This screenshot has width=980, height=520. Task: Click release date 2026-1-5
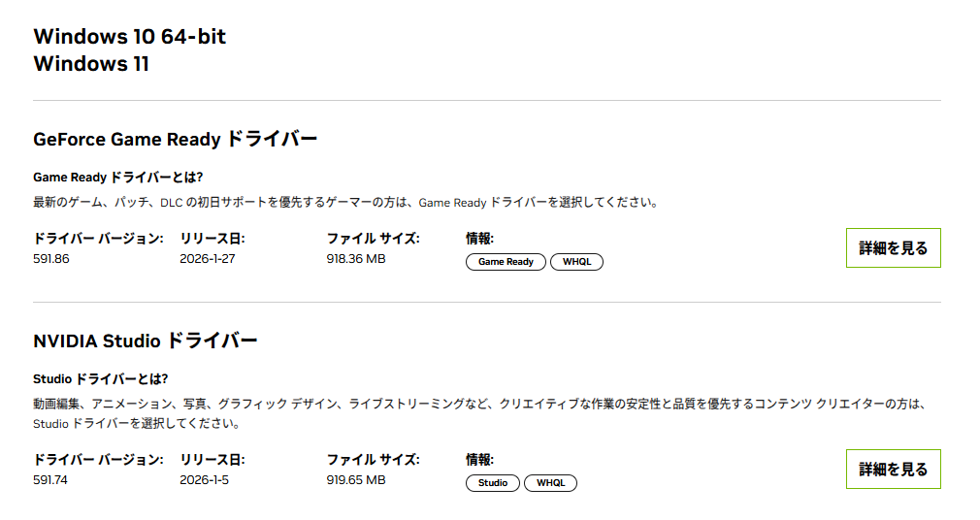point(205,480)
